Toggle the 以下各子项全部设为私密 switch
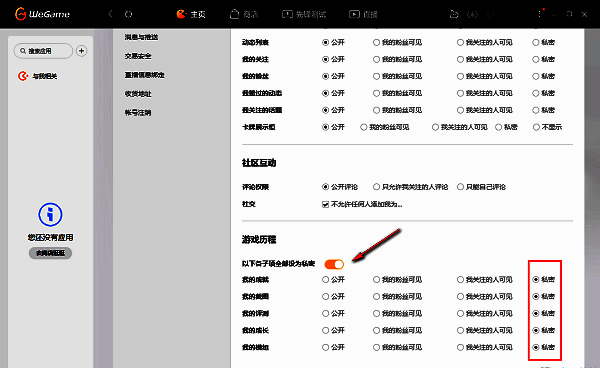600x368 pixels. coord(334,264)
